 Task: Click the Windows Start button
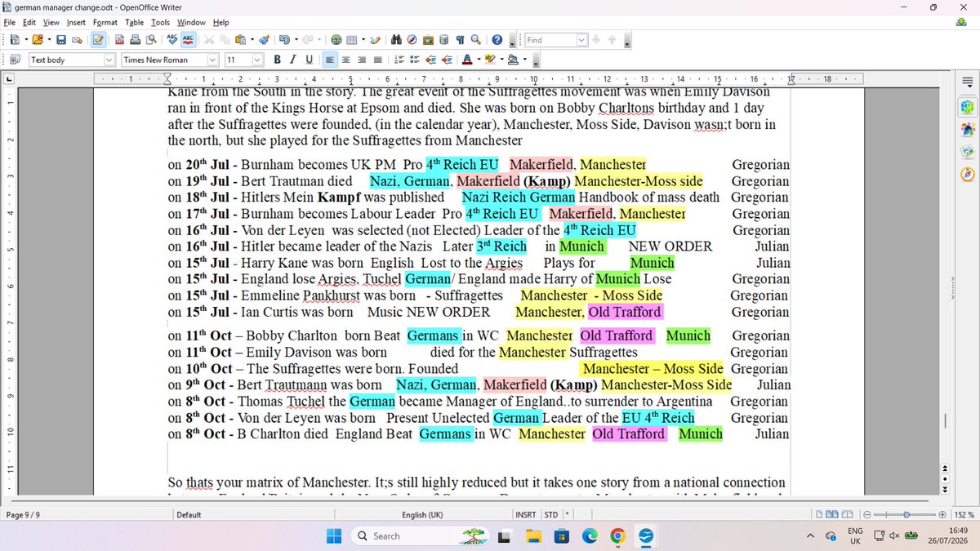[334, 535]
